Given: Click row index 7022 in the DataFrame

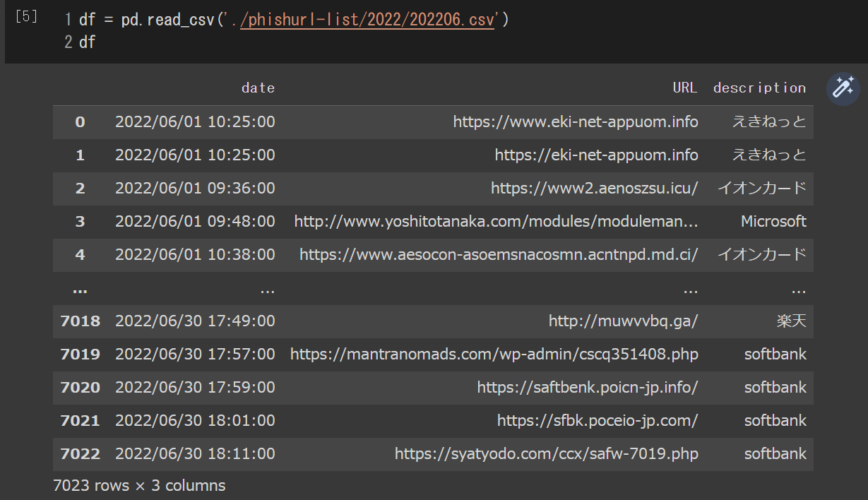Looking at the screenshot, I should click(x=80, y=453).
